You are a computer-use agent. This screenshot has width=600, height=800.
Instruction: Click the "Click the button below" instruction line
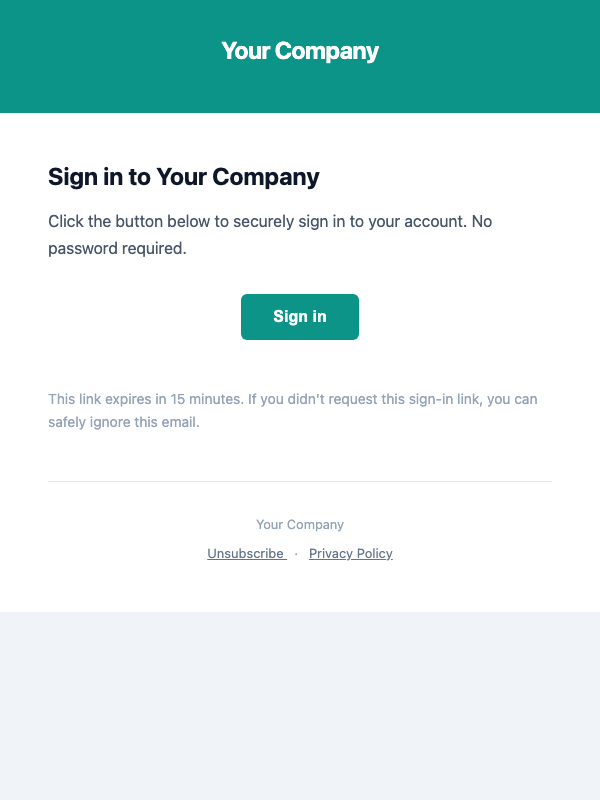[270, 221]
